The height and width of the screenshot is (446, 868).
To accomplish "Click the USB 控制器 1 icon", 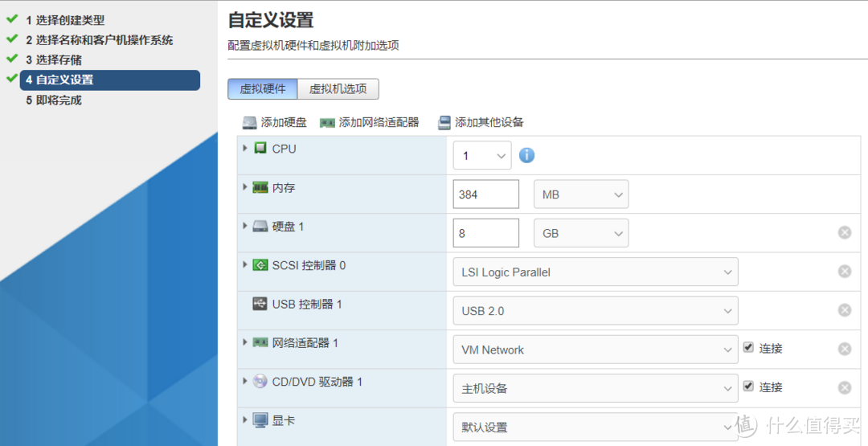I will coord(260,304).
